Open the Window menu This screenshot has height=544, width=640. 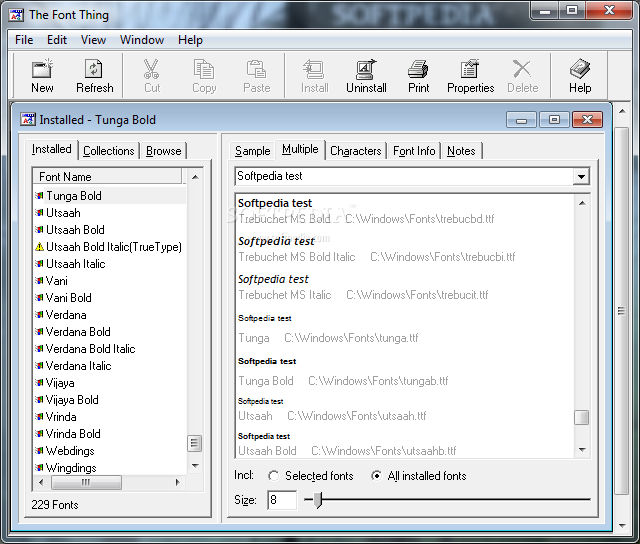[142, 40]
